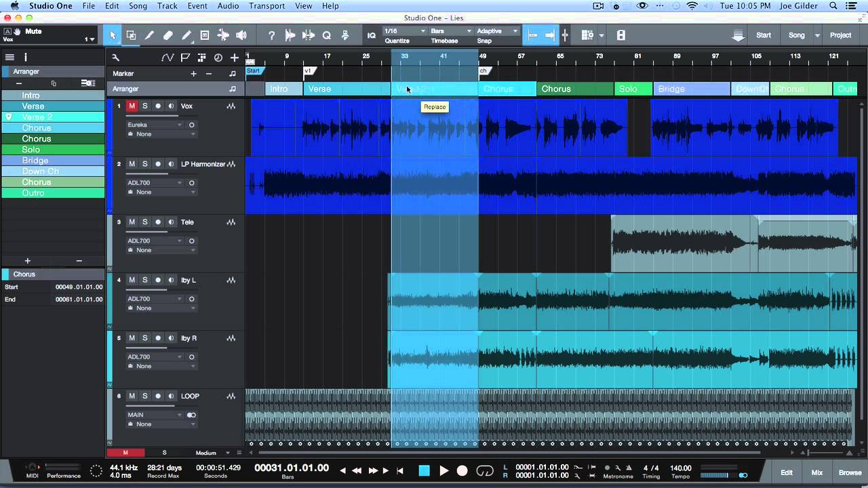Solo the LP Harmonizer track
Image resolution: width=868 pixels, height=488 pixels.
click(144, 164)
